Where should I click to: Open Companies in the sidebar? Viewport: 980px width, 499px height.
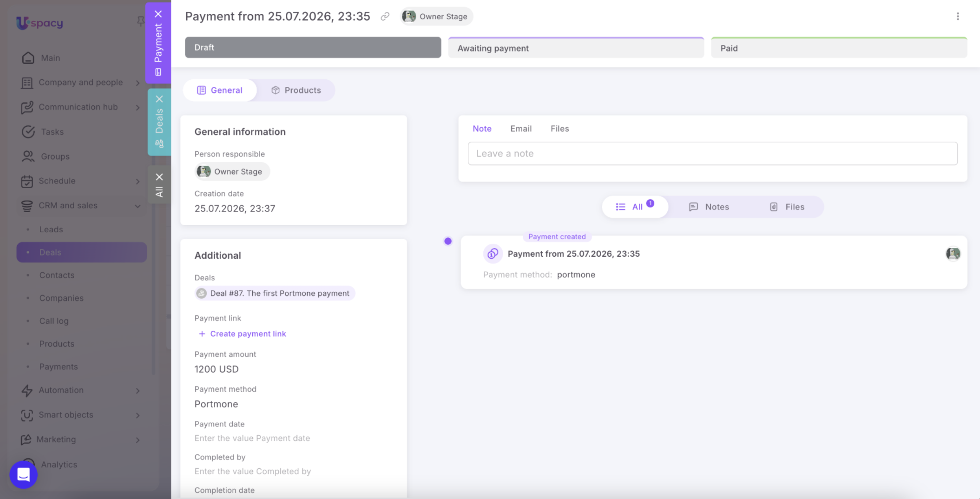click(x=61, y=298)
